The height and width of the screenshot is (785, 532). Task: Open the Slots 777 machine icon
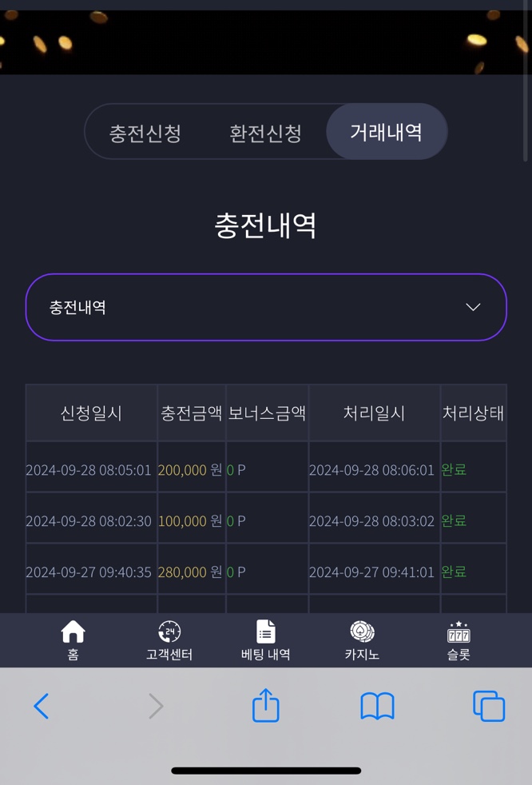point(459,632)
